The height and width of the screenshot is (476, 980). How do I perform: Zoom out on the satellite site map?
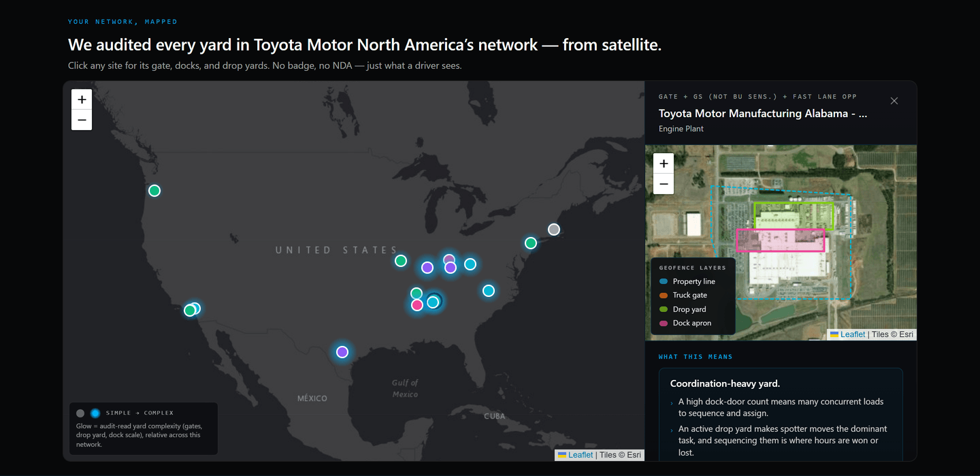point(664,184)
